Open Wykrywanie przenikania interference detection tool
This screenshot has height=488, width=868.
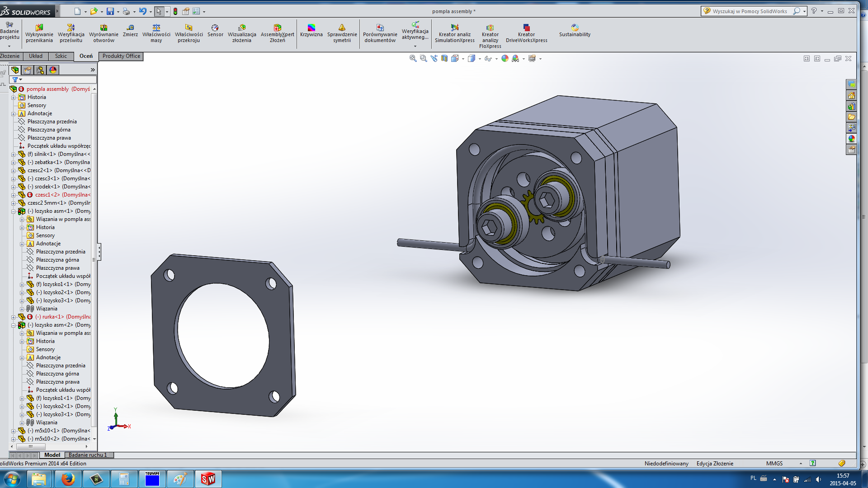pyautogui.click(x=39, y=33)
